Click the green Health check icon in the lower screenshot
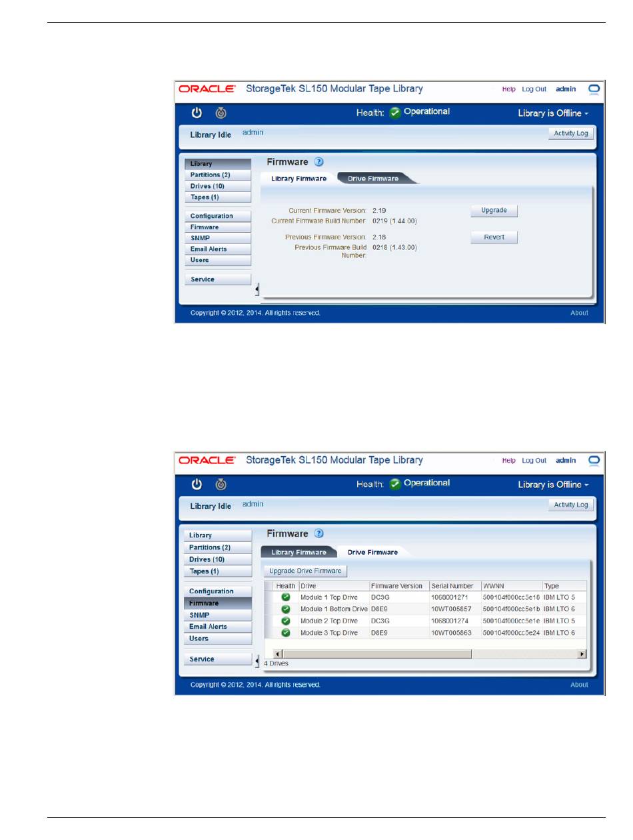Screen dimensions: 633x840 pos(395,483)
